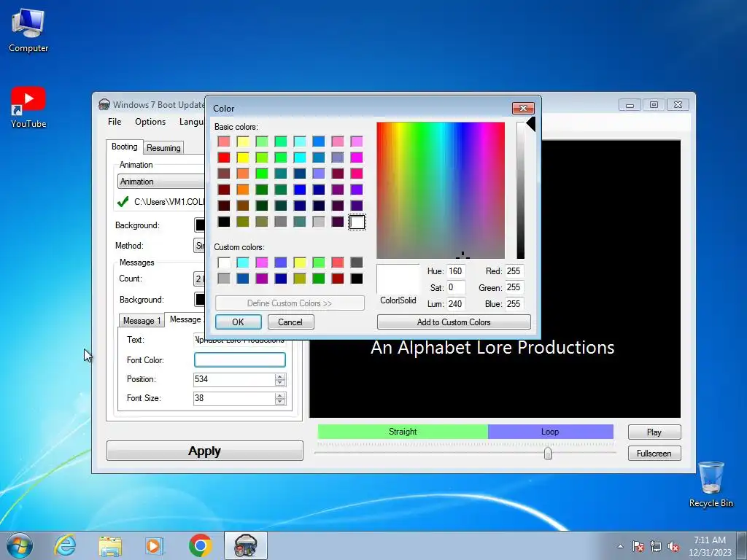Click the green Straight timeline segment

click(x=403, y=432)
